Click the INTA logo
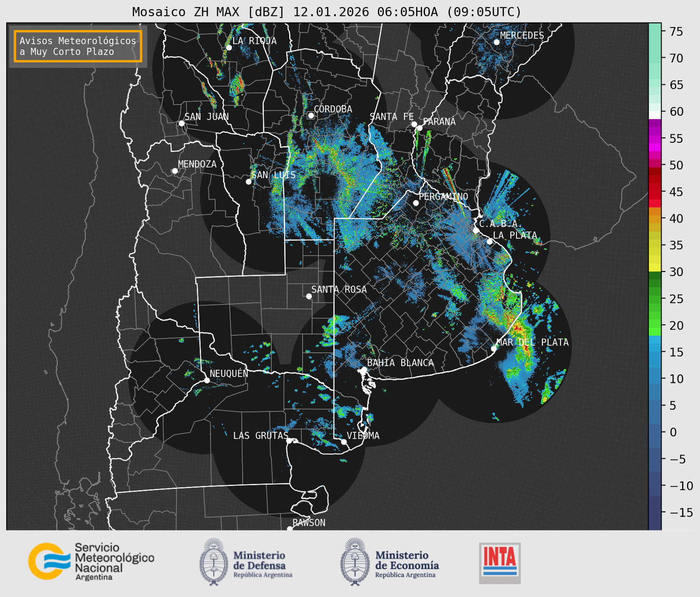 click(500, 563)
